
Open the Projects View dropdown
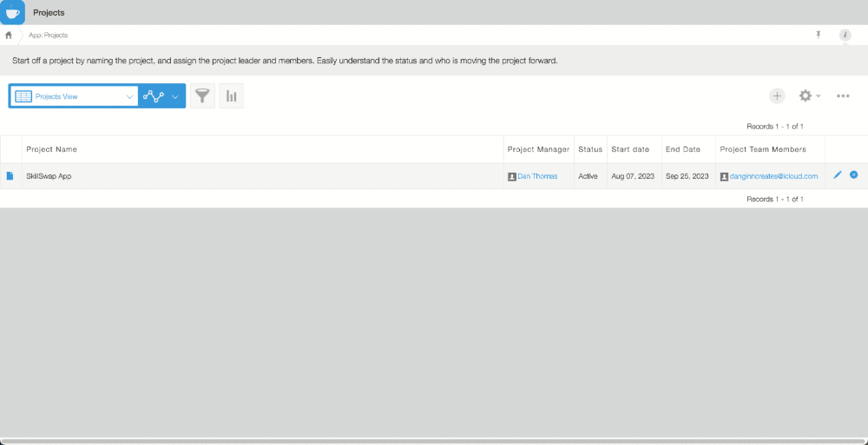click(74, 96)
